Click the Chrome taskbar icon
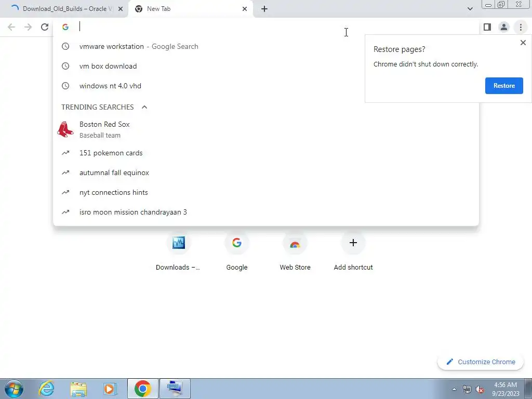Screen dimensions: 532x399 pos(143,389)
